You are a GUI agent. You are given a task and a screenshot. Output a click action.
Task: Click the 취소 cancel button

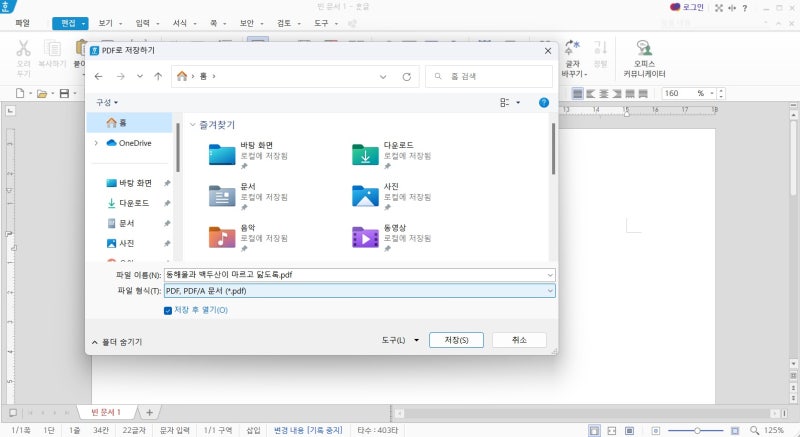point(519,340)
